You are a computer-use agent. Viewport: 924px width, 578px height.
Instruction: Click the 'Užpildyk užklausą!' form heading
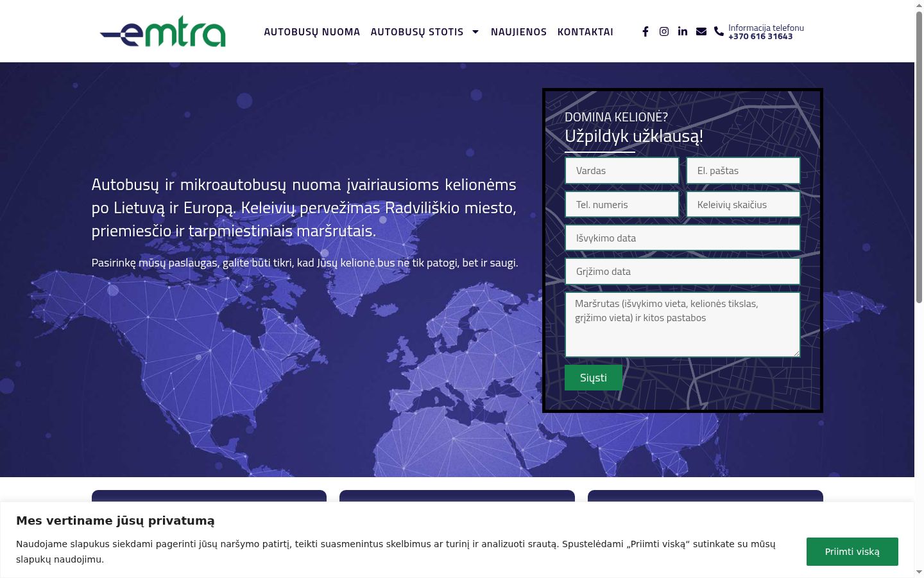coord(634,136)
